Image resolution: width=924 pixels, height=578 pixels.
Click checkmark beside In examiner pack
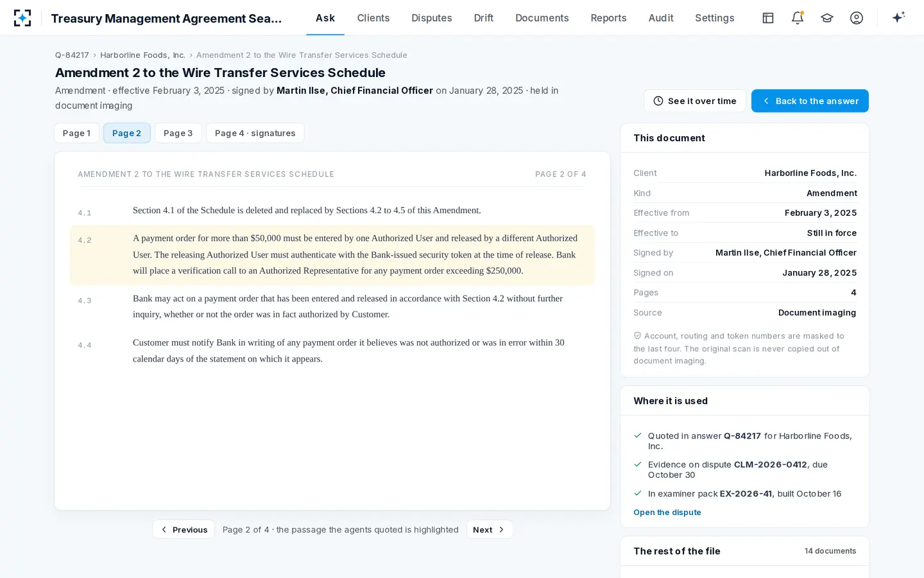[638, 493]
